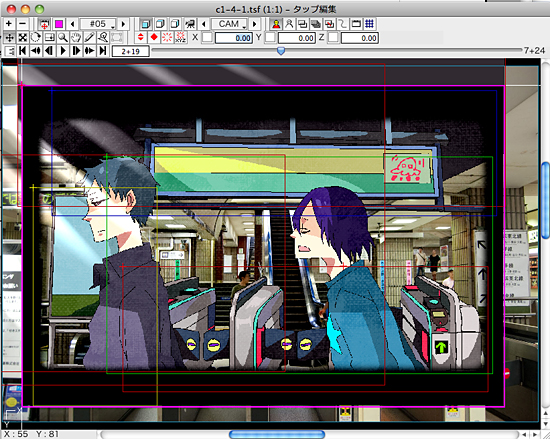Select the rotate tool
Viewport: 550px width, 439px height.
point(36,38)
